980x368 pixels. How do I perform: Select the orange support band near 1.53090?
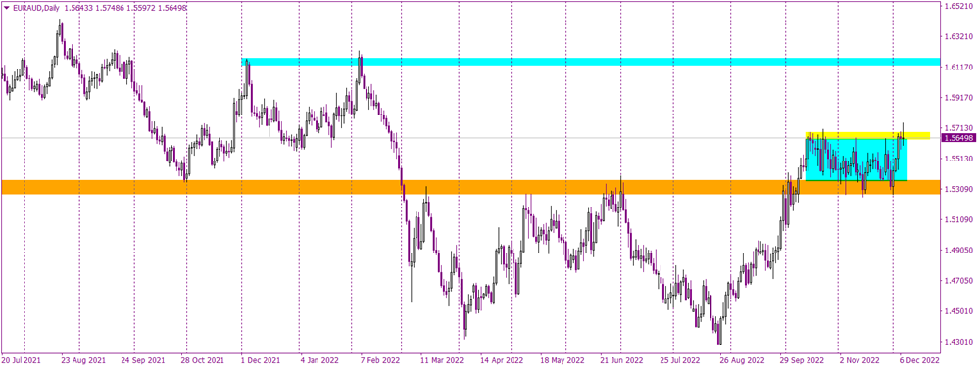(470, 187)
